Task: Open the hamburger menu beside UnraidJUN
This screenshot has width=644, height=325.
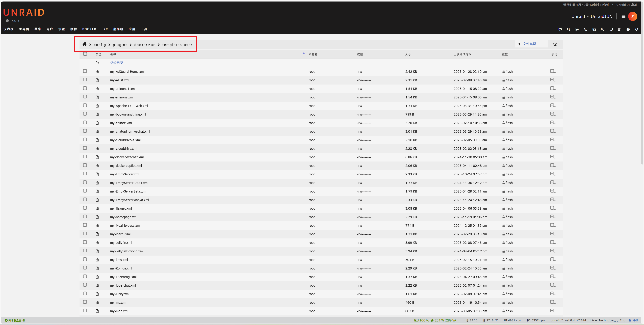Action: click(624, 16)
